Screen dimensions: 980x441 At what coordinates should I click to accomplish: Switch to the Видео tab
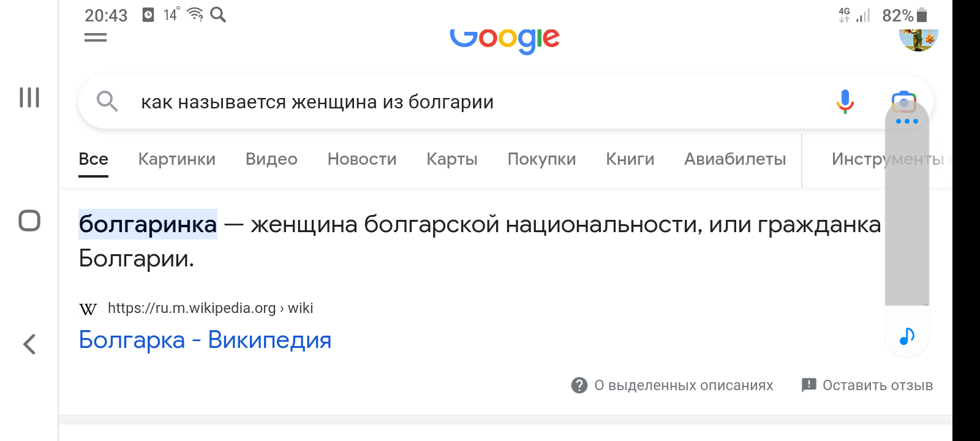[271, 159]
